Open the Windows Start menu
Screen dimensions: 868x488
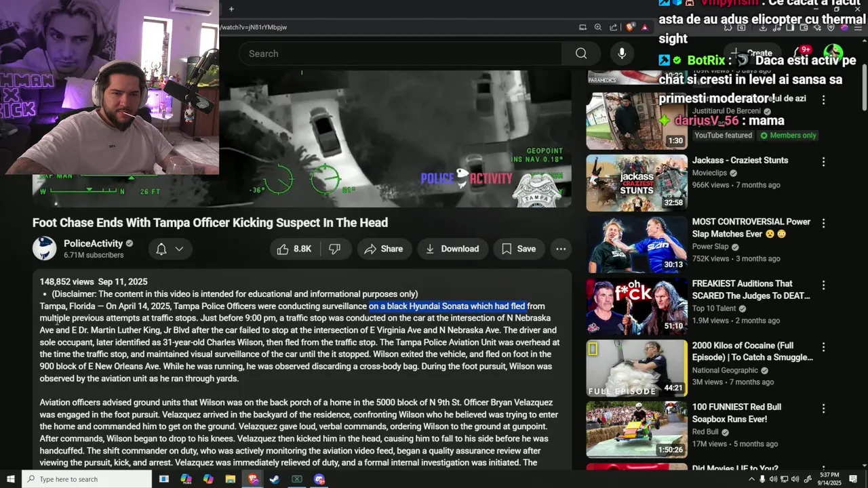tap(10, 479)
